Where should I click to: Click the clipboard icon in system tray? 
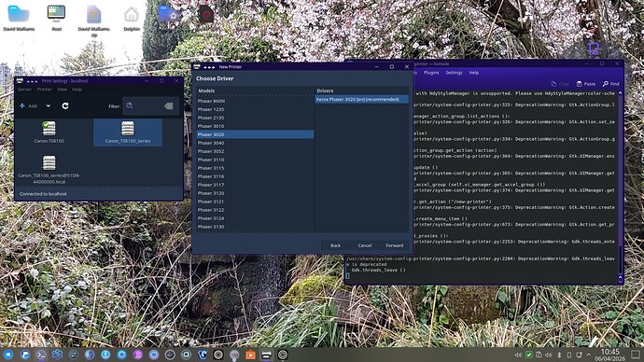point(539,355)
